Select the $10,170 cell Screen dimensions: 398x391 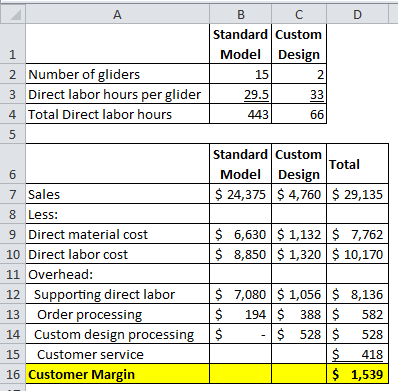(x=357, y=254)
